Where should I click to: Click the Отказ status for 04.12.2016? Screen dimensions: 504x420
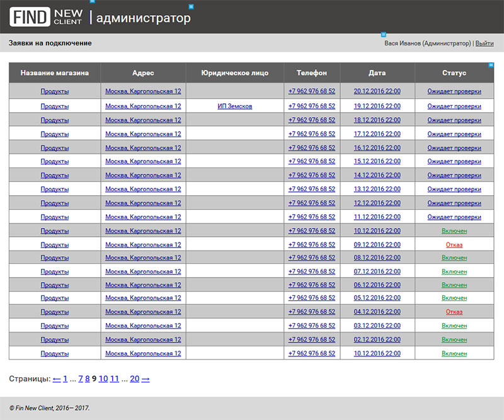click(x=454, y=312)
